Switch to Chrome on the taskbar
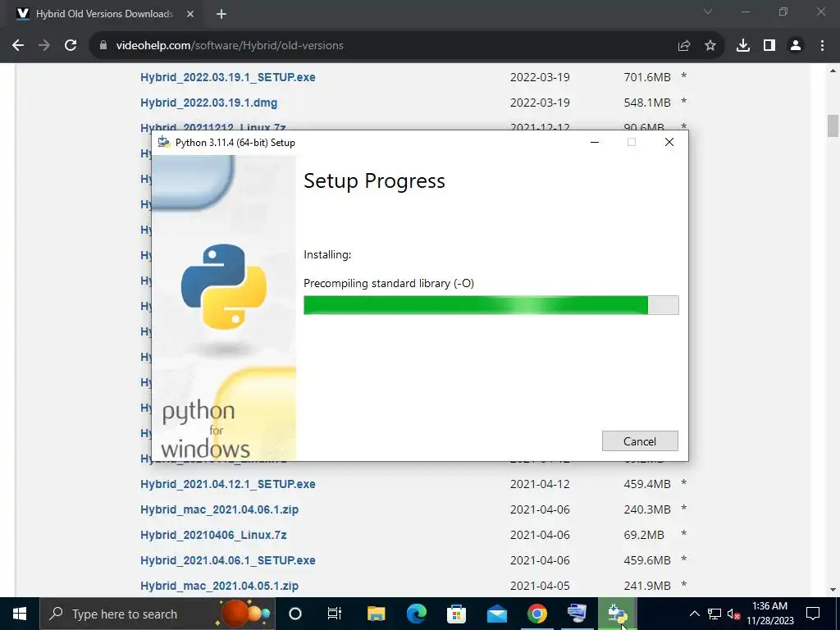This screenshot has height=630, width=840. click(x=536, y=614)
